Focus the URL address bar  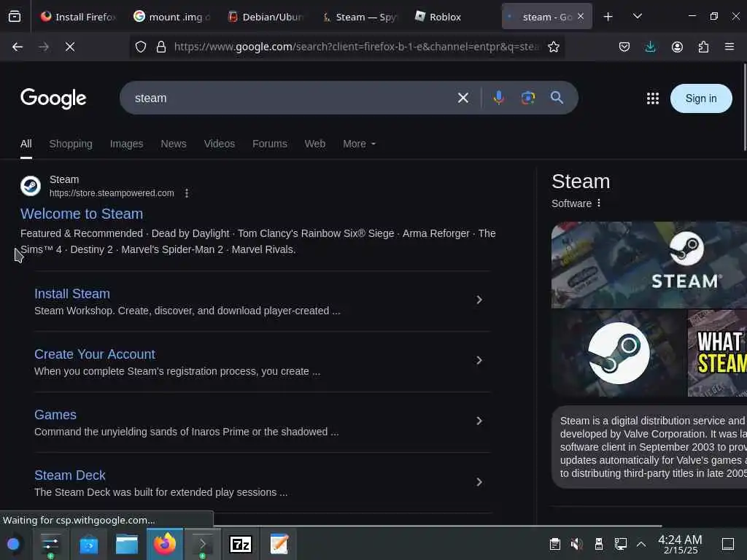click(357, 47)
